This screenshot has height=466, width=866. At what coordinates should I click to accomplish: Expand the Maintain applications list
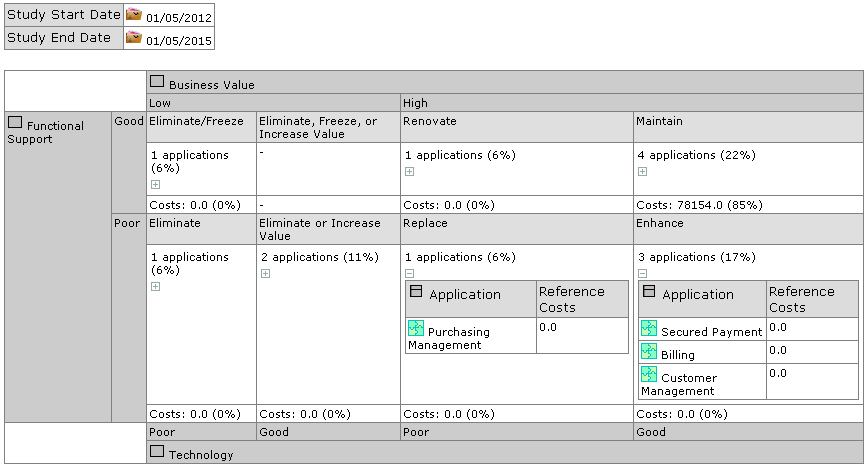click(x=642, y=171)
